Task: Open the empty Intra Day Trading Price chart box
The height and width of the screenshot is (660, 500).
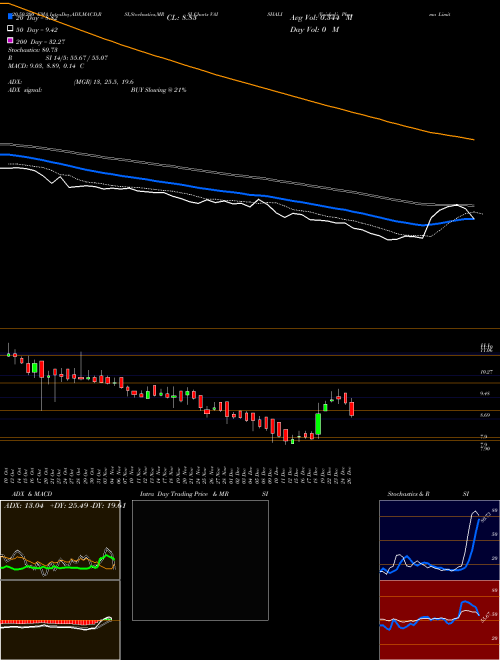Action: click(200, 560)
